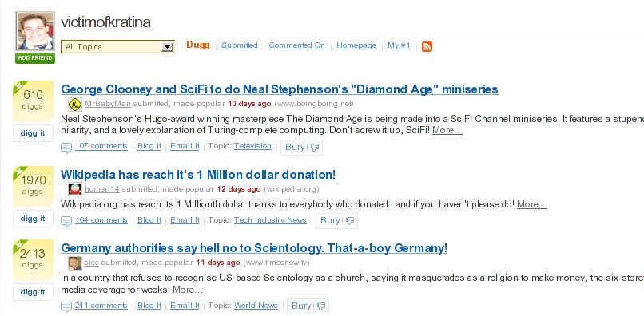
Task: Add victimofkratina as a friend
Action: 35,58
